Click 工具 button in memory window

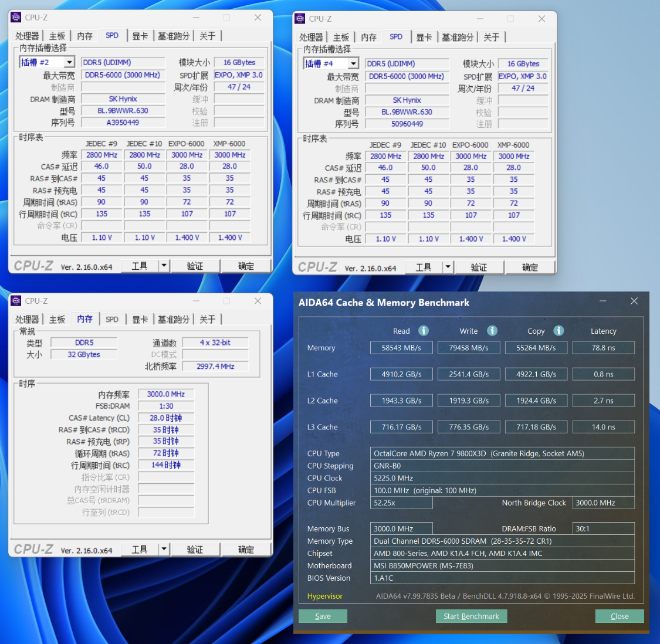click(140, 550)
